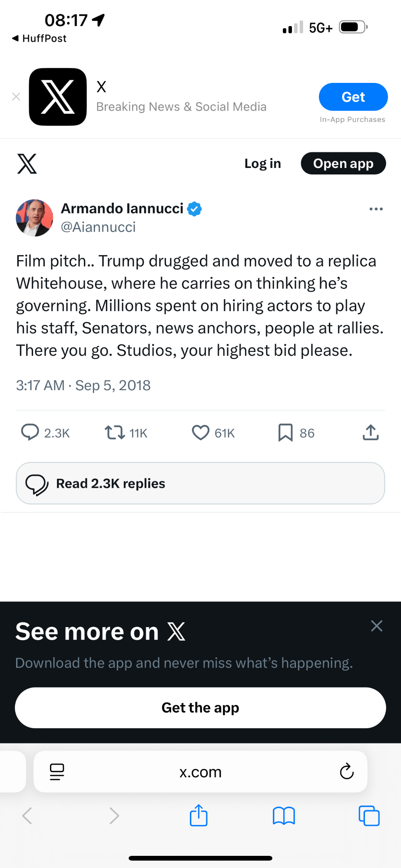The width and height of the screenshot is (401, 868).
Task: Open Safari page settings menu icon
Action: [57, 771]
